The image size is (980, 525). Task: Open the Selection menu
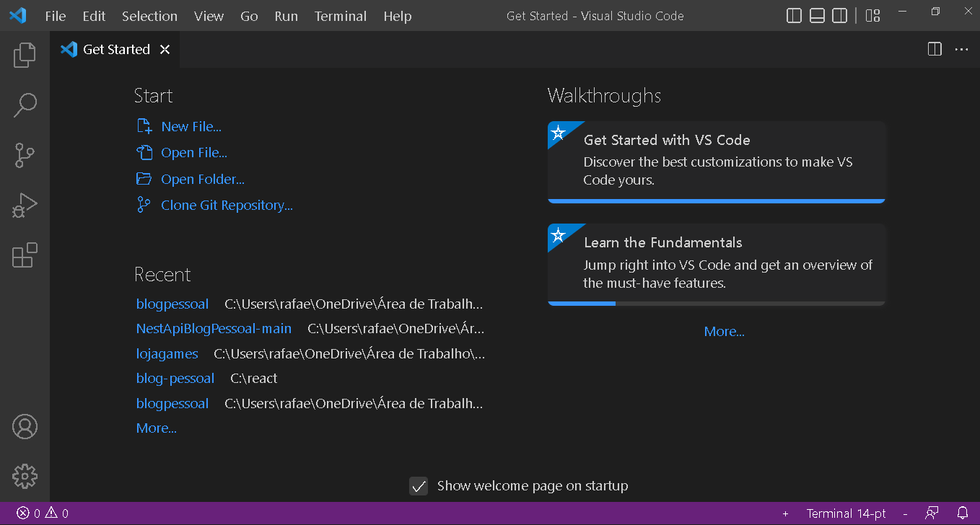point(149,16)
